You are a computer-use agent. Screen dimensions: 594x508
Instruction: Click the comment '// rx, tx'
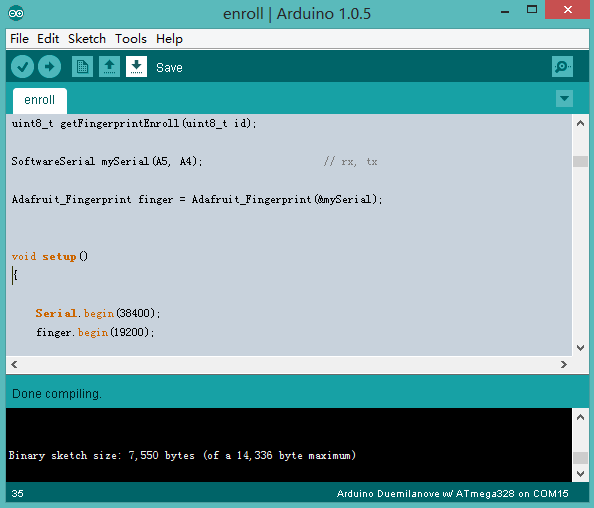[350, 162]
